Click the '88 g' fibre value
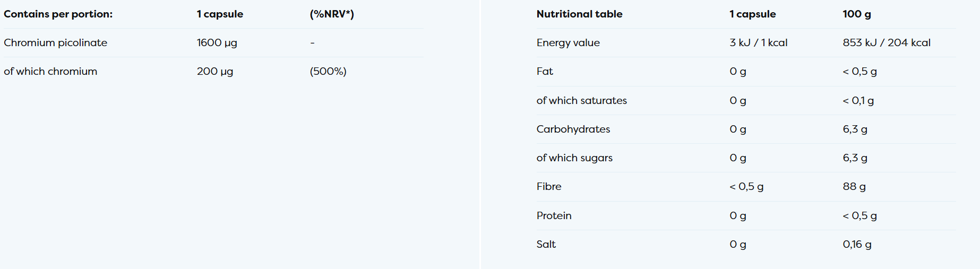 coord(854,187)
